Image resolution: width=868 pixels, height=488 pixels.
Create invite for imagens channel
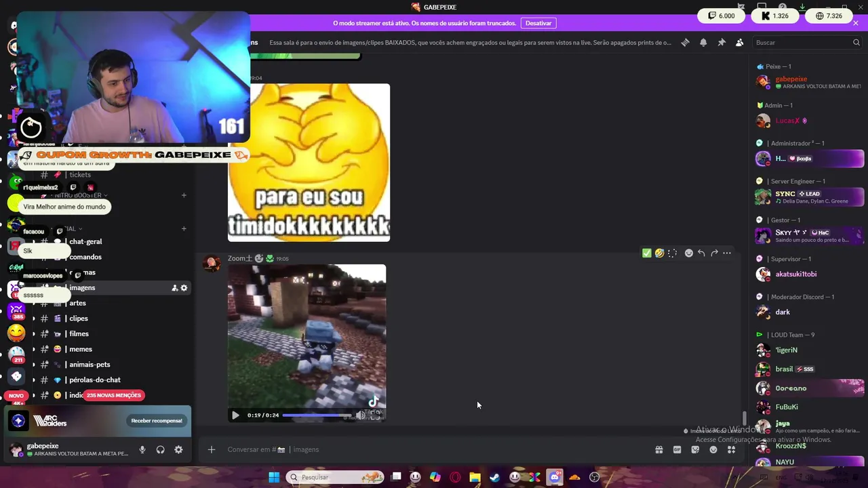click(x=174, y=288)
